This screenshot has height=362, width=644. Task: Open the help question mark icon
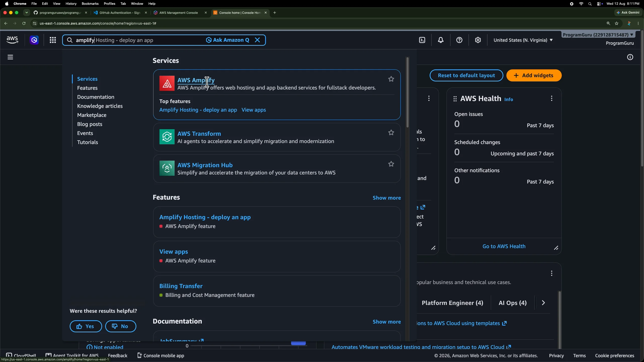click(x=459, y=40)
